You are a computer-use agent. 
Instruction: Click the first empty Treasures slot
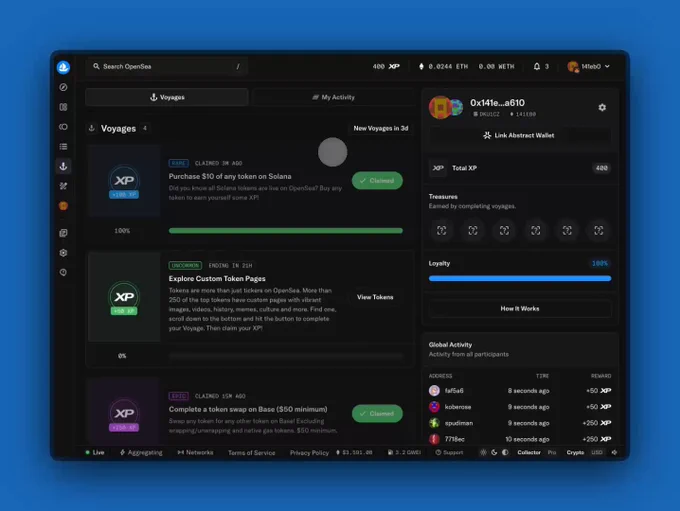point(441,230)
